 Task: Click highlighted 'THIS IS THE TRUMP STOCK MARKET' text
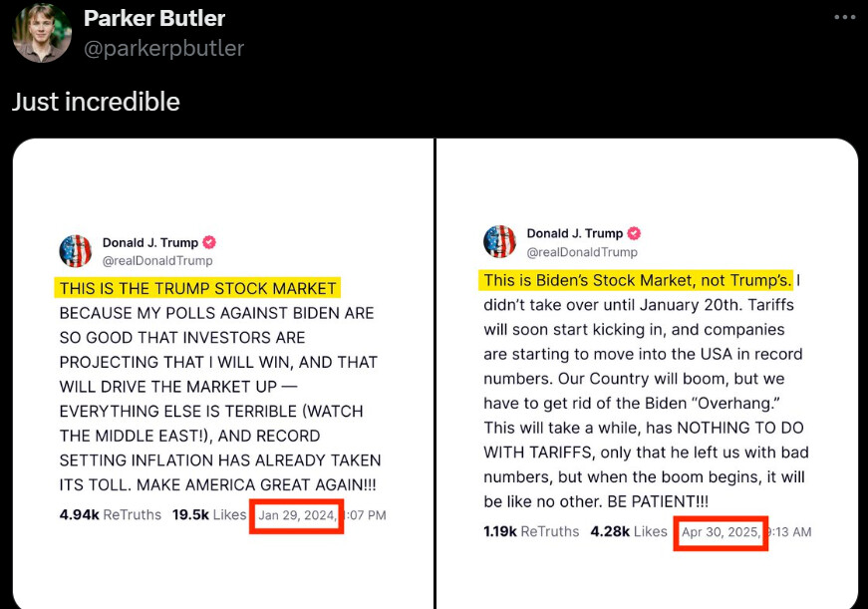[x=197, y=288]
